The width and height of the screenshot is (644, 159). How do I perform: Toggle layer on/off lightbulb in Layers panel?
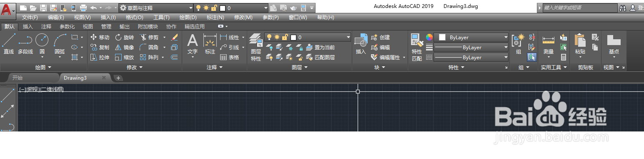tap(269, 37)
